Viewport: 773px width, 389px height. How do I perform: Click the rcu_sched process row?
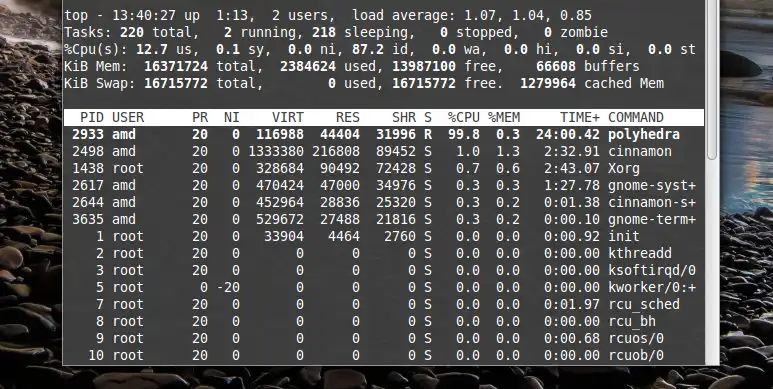[x=384, y=304]
